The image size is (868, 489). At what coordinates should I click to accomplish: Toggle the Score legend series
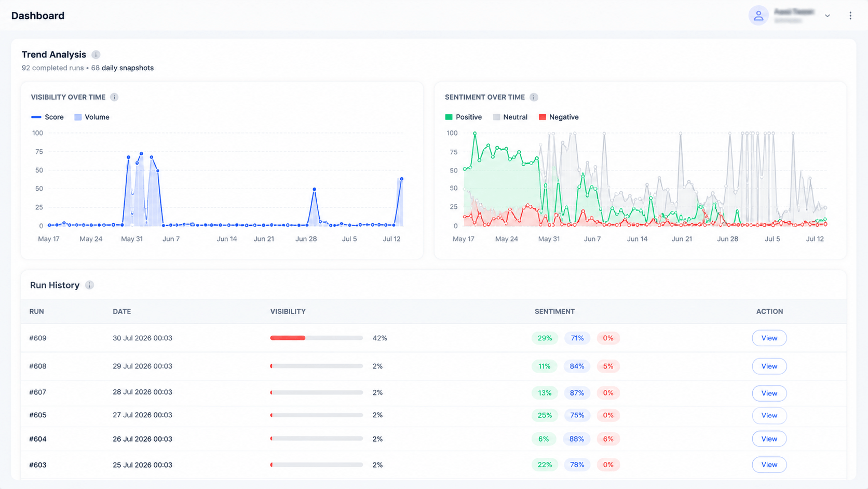(47, 117)
